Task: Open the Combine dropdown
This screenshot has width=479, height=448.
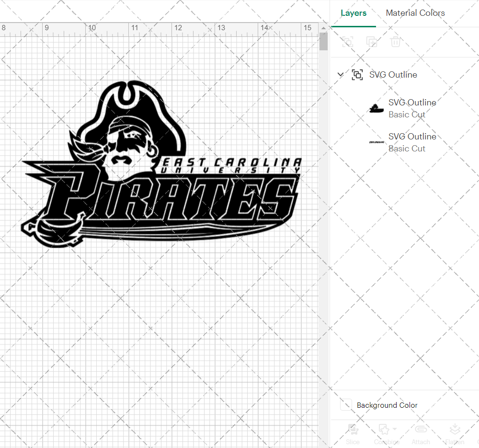Action: (x=387, y=434)
